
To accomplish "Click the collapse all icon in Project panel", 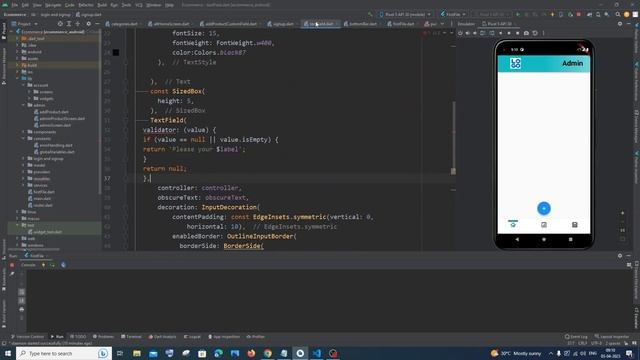I will tap(78, 24).
